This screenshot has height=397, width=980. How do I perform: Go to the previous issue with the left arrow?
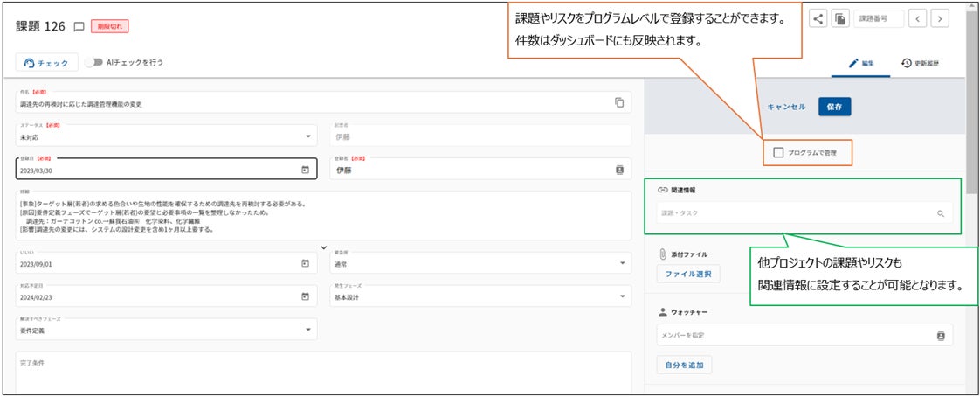[x=919, y=18]
